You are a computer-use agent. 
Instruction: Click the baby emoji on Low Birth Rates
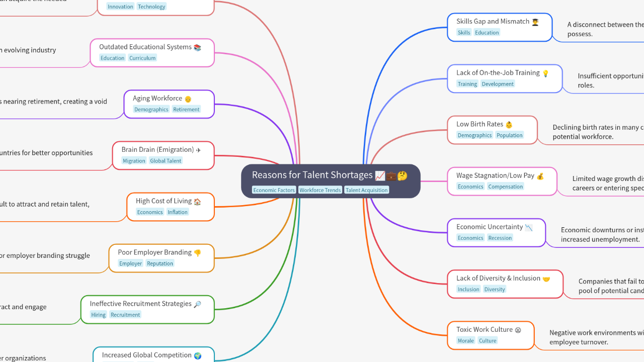pos(509,125)
